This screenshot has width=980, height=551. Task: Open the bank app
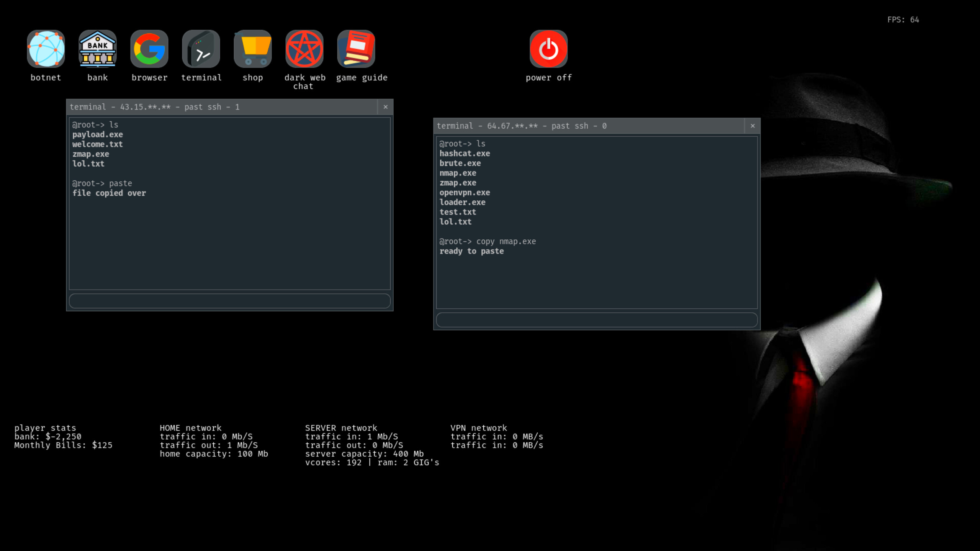point(97,49)
